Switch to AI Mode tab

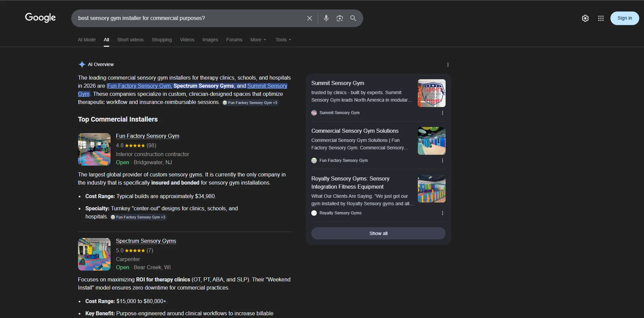[87, 40]
